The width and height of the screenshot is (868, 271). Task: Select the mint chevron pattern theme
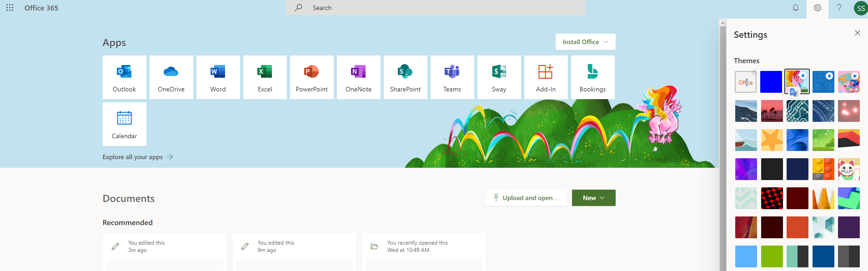tap(746, 198)
